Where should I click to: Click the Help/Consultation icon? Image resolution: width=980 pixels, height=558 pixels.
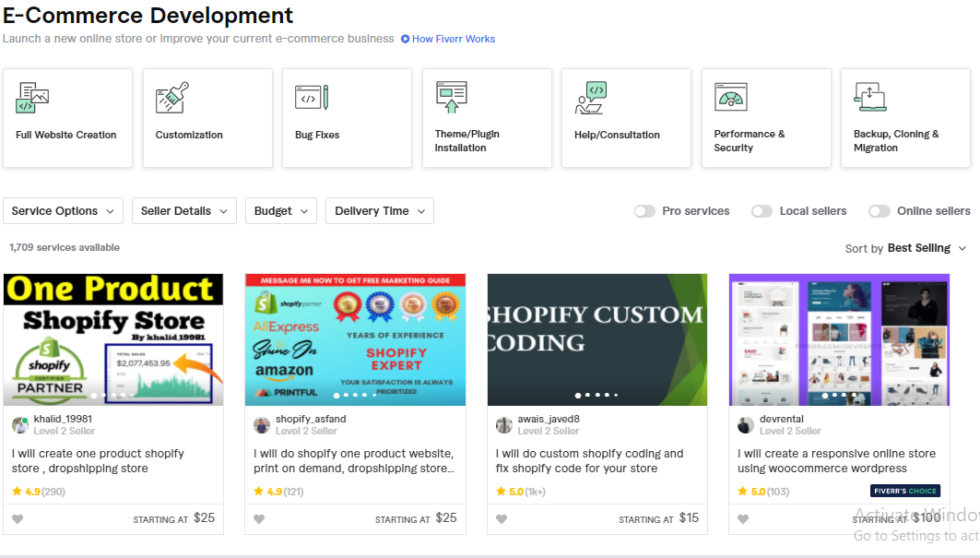[x=591, y=98]
